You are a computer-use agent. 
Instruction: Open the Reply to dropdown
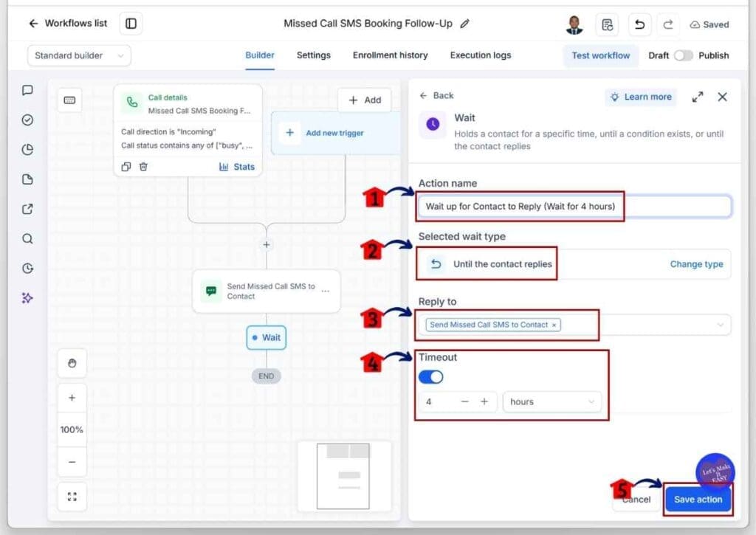574,325
